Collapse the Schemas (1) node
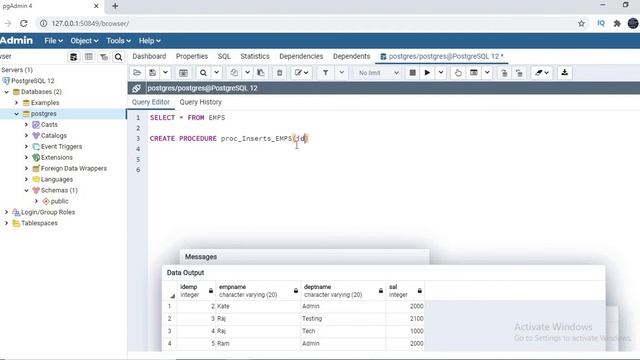640x360 pixels. click(27, 190)
